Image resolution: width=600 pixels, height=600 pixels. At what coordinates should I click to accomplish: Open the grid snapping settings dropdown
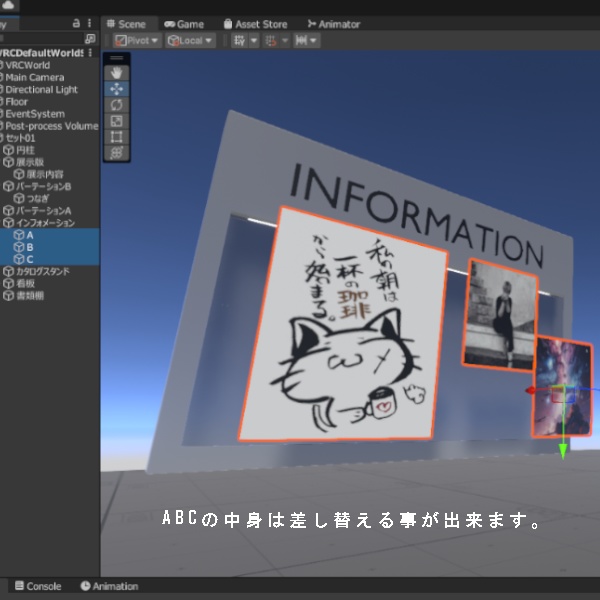pyautogui.click(x=285, y=41)
